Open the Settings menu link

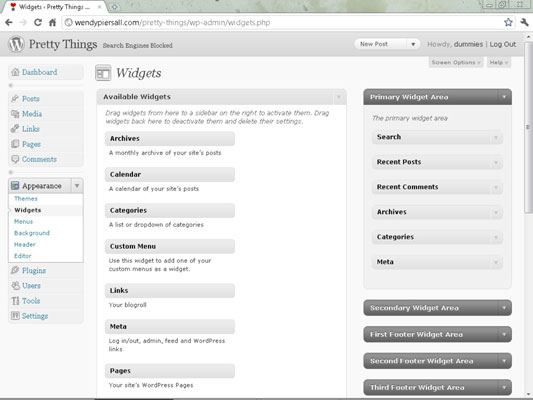35,316
